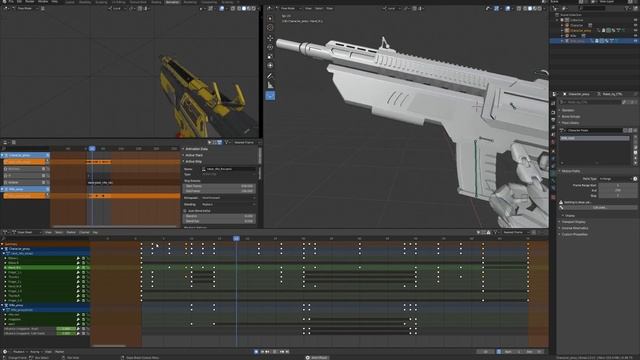Select the Transform tool in right viewport toolbar
Viewport: 640px width, 360px height.
click(270, 65)
